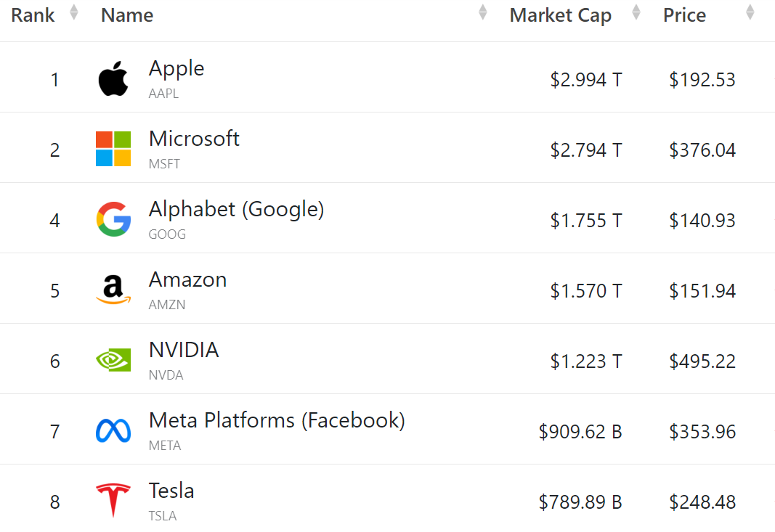Click Amazon's market cap value $1.570 T
775x532 pixels.
586,290
